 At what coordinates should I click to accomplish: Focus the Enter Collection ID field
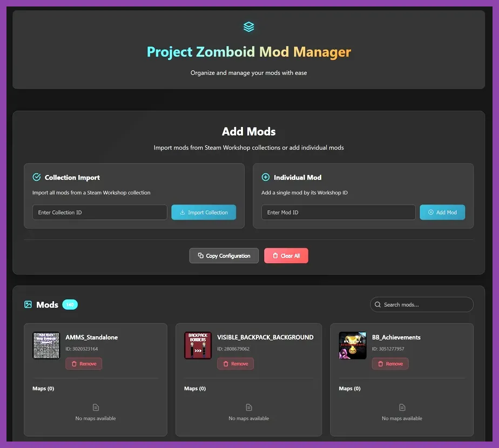tap(99, 212)
